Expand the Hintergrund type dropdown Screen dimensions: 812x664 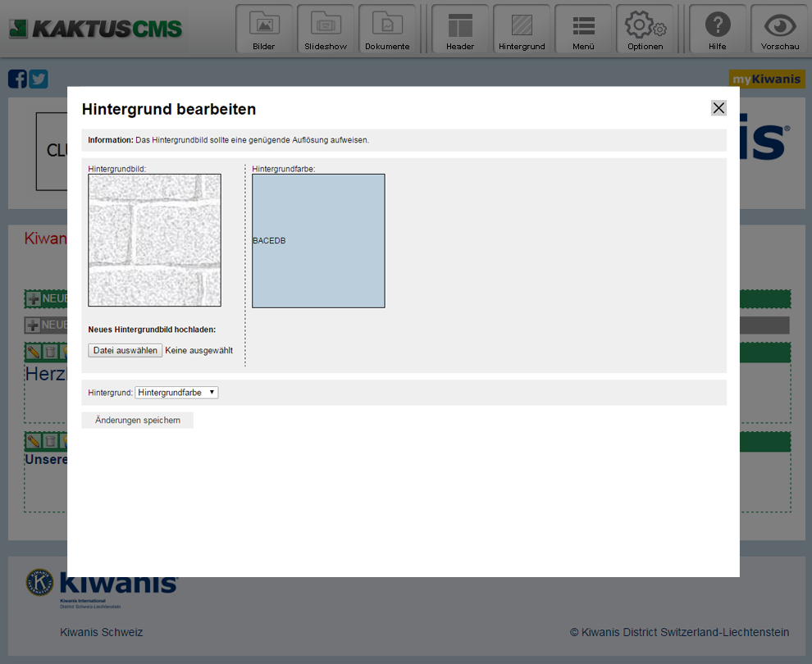click(x=176, y=393)
